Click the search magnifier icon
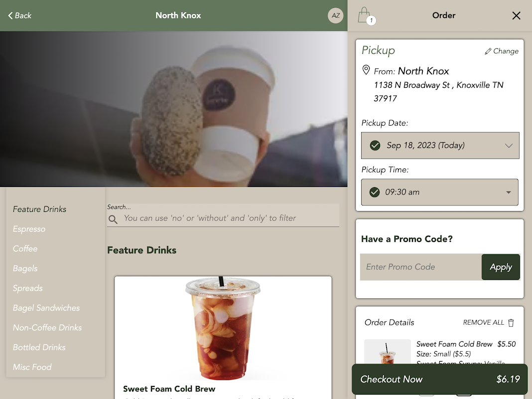Image resolution: width=532 pixels, height=399 pixels. pyautogui.click(x=113, y=219)
